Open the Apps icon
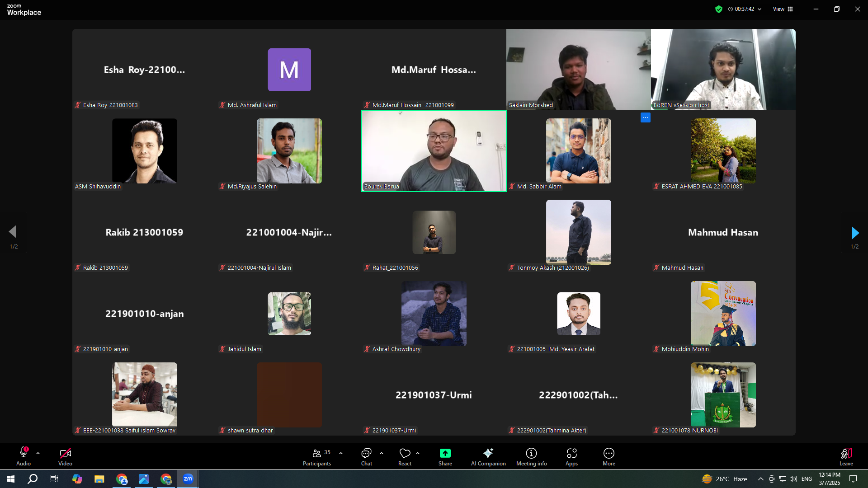This screenshot has height=488, width=868. [x=571, y=453]
